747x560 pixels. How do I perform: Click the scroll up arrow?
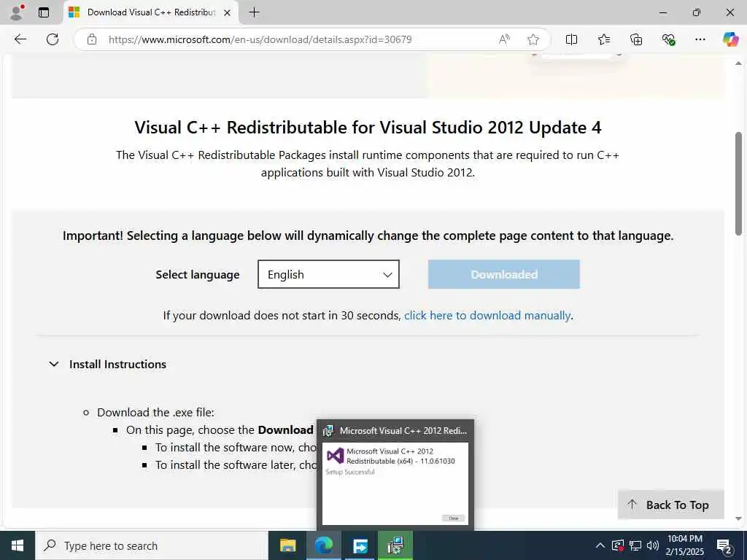coord(738,63)
